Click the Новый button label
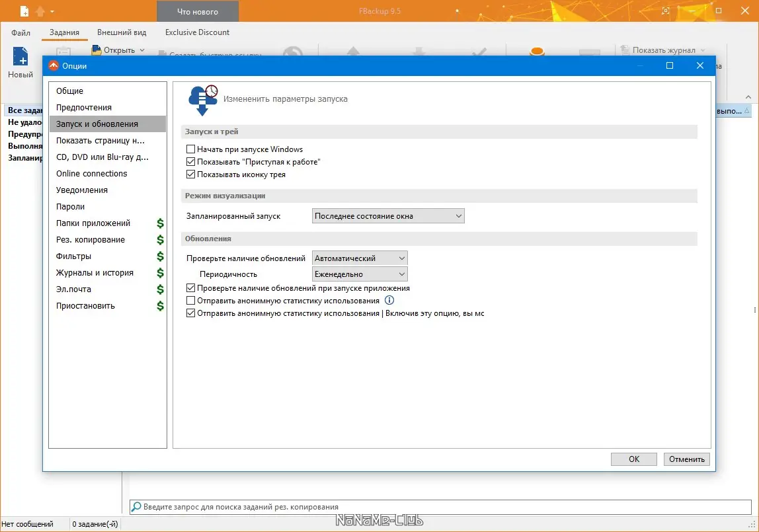The height and width of the screenshot is (532, 759). pos(20,75)
